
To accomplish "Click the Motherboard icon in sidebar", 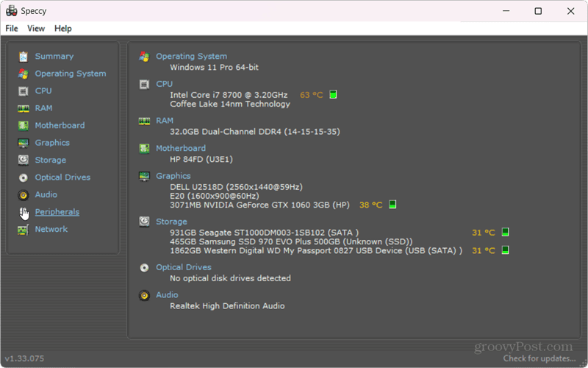I will [x=24, y=125].
